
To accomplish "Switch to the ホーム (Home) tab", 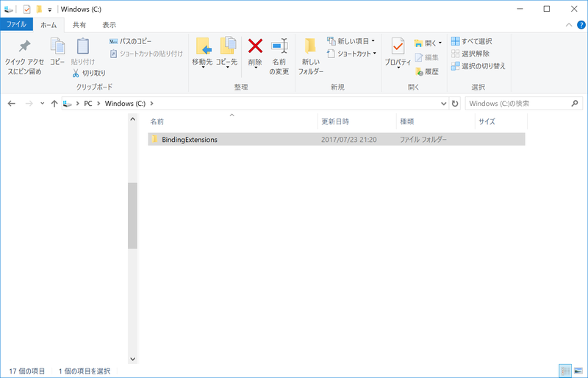I will (49, 25).
